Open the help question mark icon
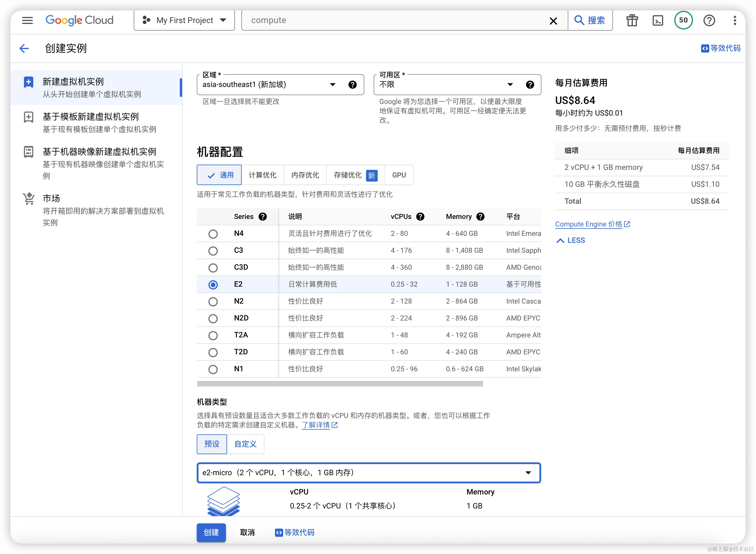The height and width of the screenshot is (554, 756). (709, 20)
